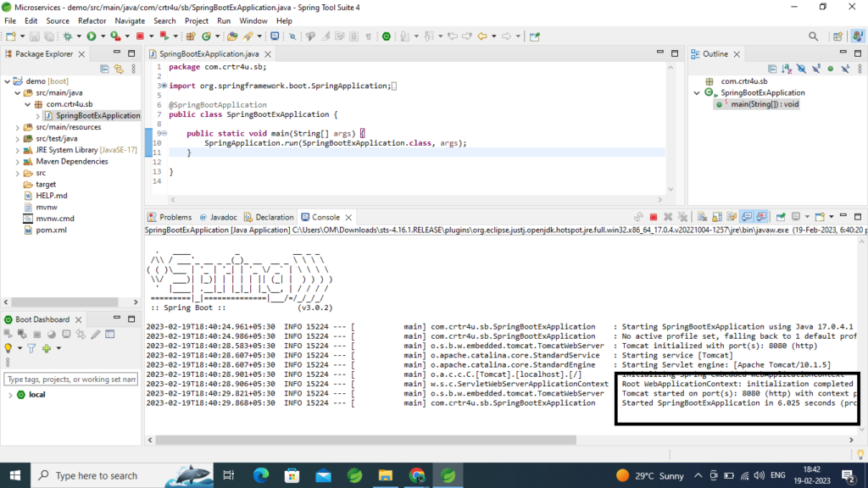Image resolution: width=868 pixels, height=488 pixels.
Task: Toggle Boot Dashboard properties view table icon
Action: click(110, 334)
